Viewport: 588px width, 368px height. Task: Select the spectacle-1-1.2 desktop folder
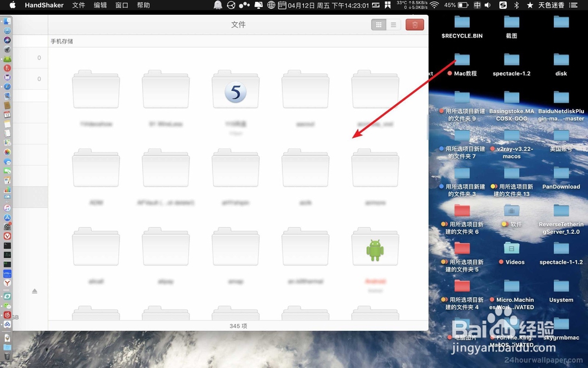561,253
